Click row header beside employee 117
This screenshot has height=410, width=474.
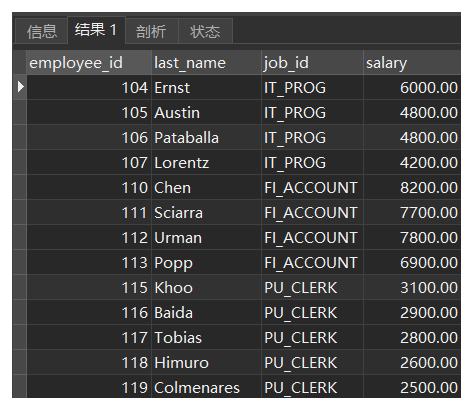click(19, 337)
